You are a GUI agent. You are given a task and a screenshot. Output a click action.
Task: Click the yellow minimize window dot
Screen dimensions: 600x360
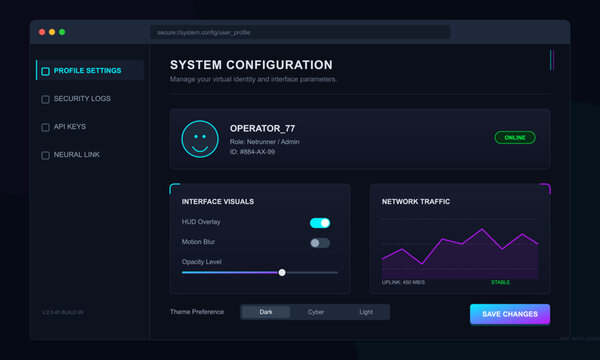pyautogui.click(x=52, y=32)
